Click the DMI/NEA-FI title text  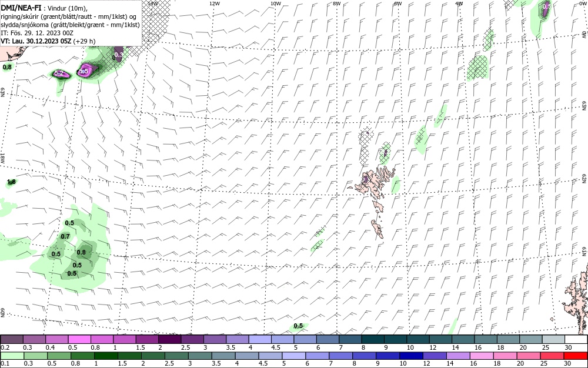(x=21, y=8)
